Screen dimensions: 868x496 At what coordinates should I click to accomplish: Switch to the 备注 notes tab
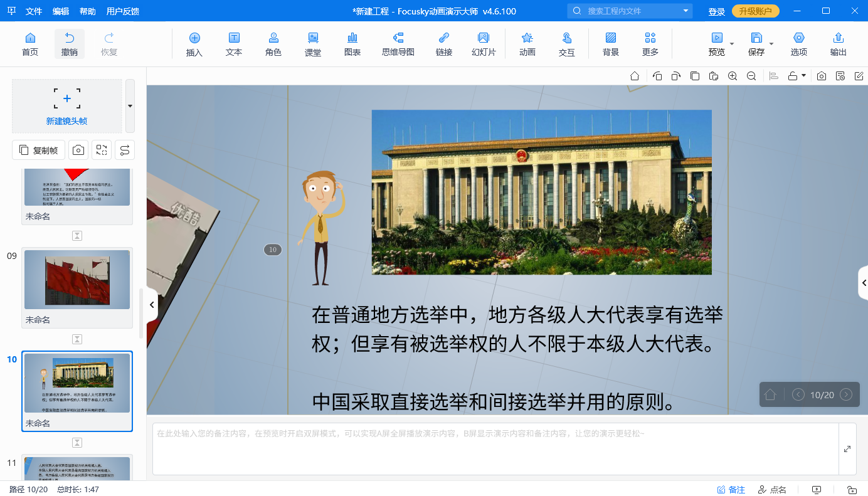(x=731, y=490)
